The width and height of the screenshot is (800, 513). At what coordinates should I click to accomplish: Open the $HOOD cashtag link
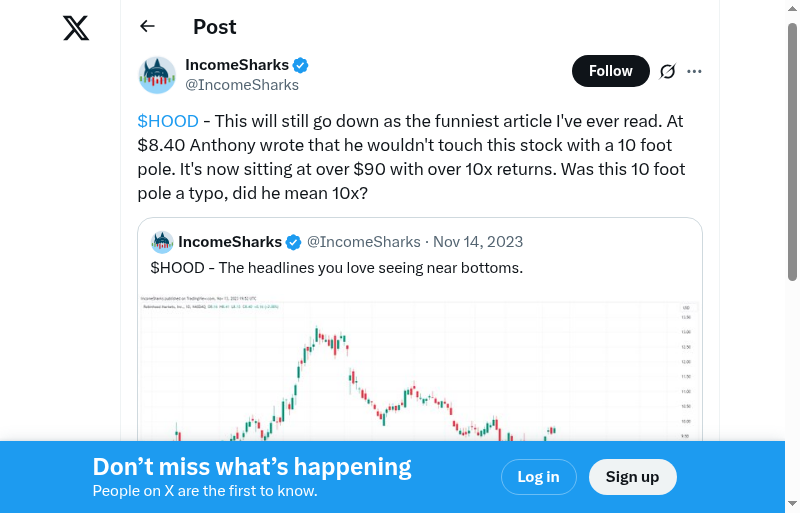point(168,121)
